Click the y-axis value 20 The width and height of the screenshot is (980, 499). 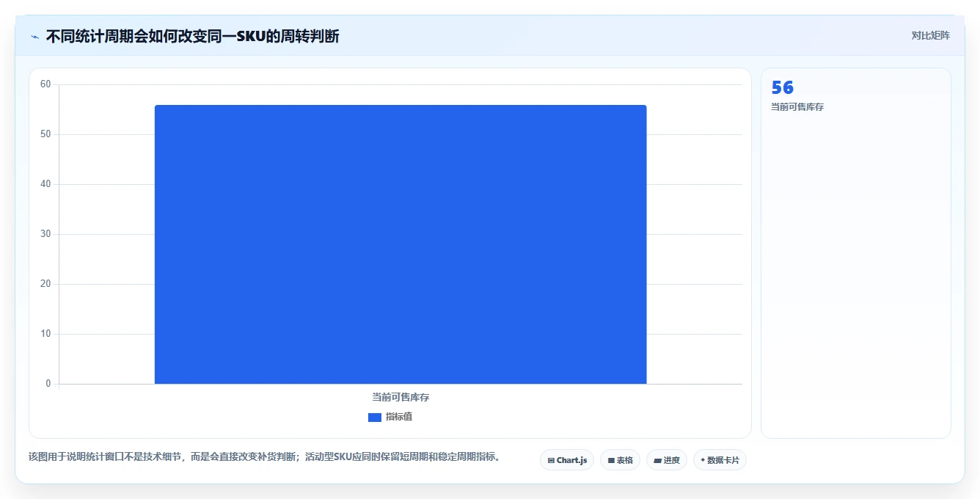click(45, 284)
